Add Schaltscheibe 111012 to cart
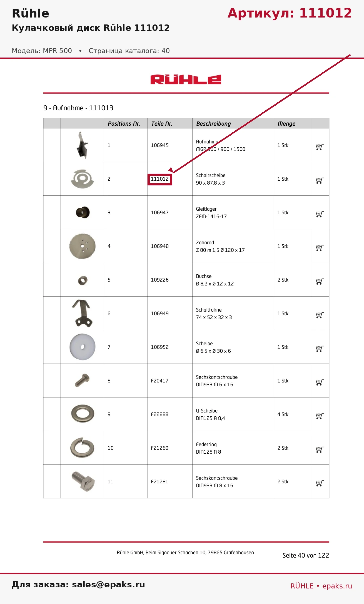This screenshot has height=604, width=364. point(320,180)
